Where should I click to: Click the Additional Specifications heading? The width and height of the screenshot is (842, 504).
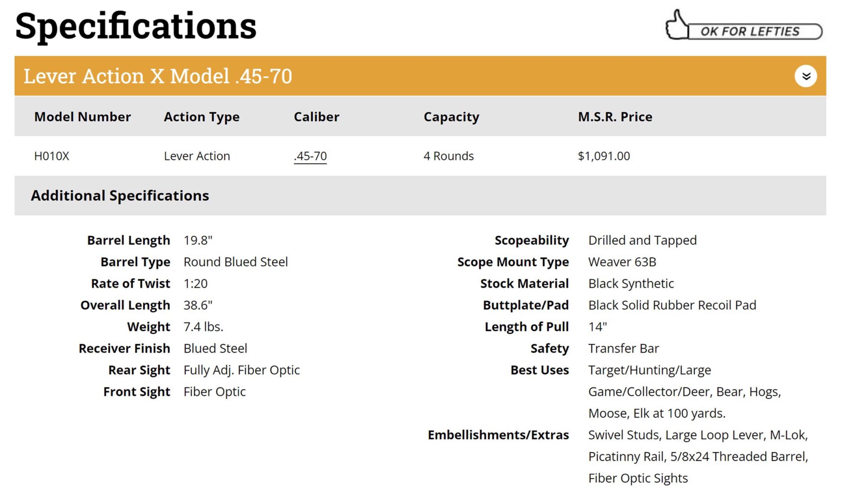(x=120, y=196)
